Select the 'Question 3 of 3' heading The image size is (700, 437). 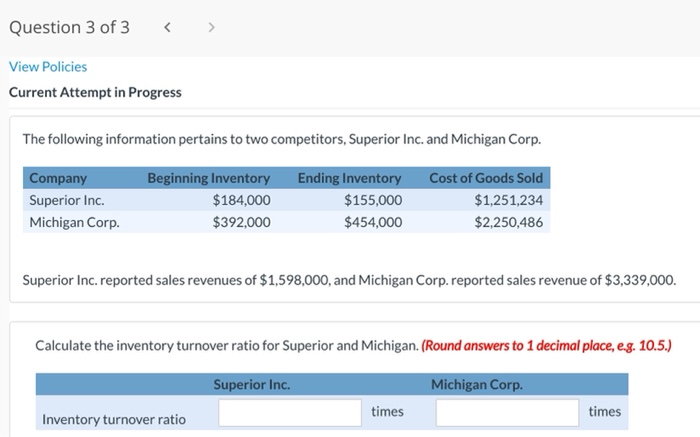click(69, 27)
